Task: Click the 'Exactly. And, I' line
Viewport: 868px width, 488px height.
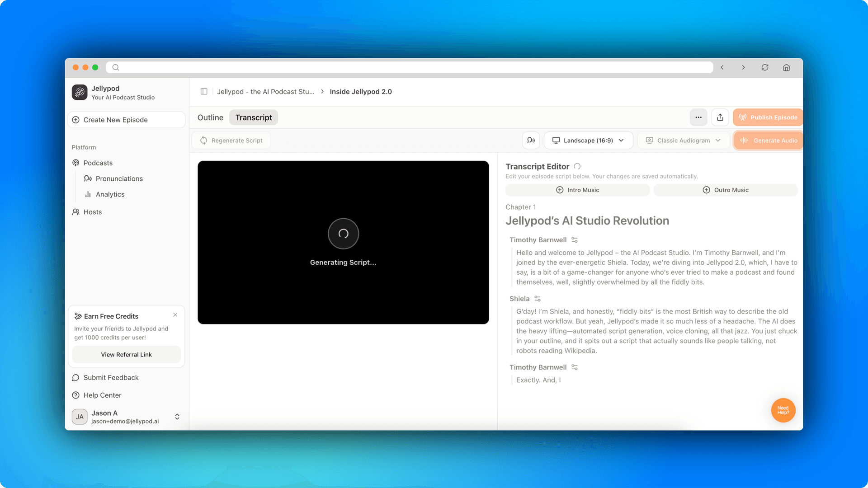Action: (538, 380)
